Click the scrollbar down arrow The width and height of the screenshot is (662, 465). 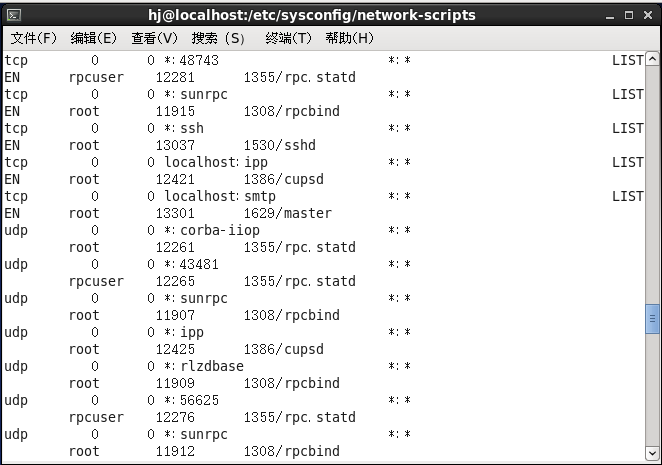(x=652, y=453)
